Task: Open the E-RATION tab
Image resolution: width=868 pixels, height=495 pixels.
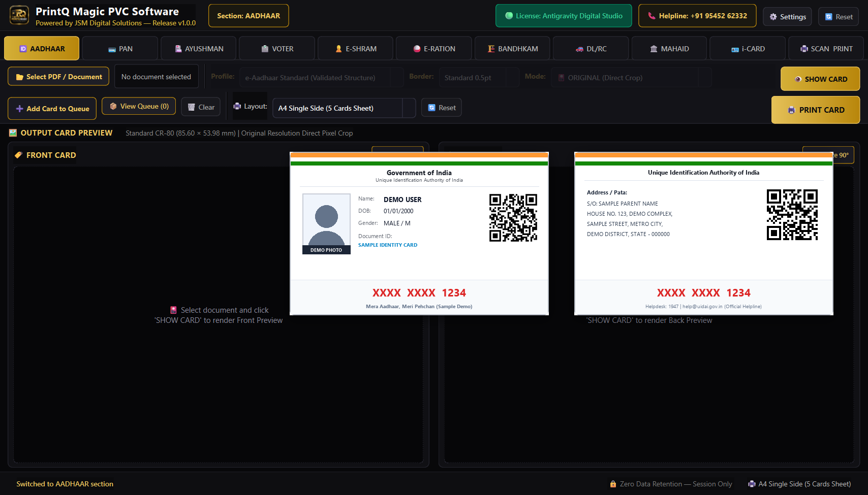Action: click(x=434, y=49)
